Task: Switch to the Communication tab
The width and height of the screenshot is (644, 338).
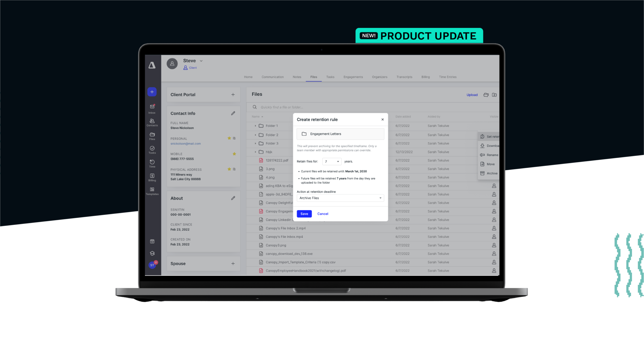Action: pyautogui.click(x=273, y=77)
